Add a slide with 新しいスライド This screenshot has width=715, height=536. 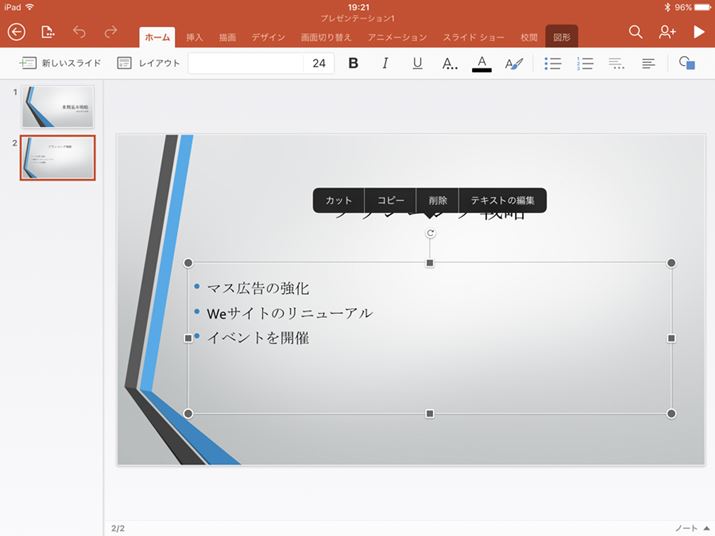tap(60, 63)
